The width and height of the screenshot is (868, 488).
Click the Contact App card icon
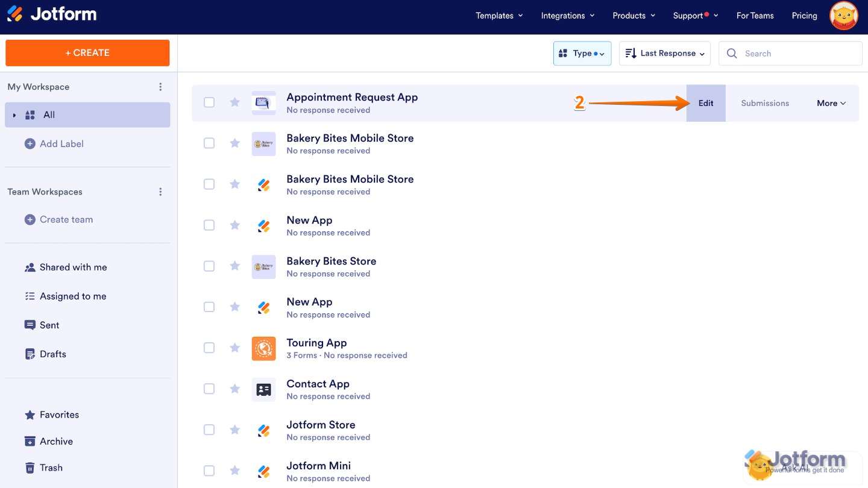tap(263, 389)
